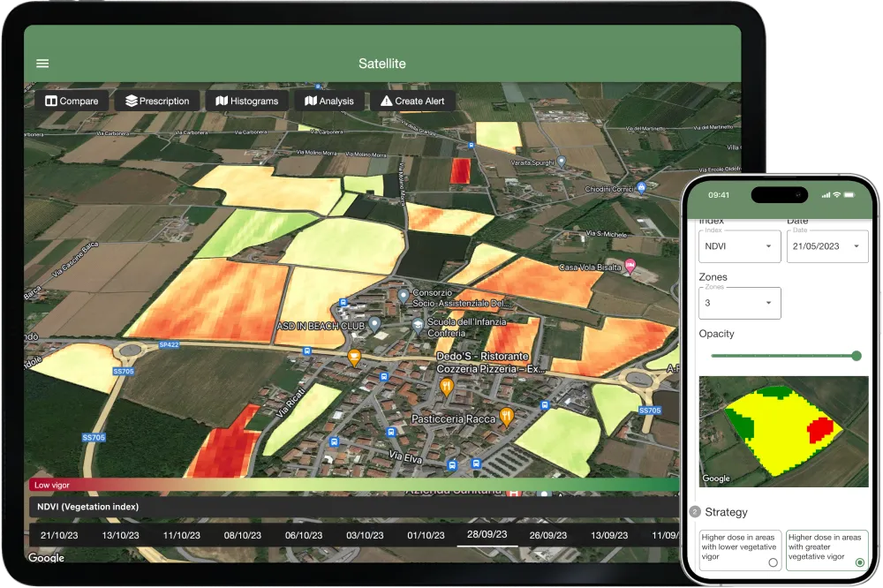Click the Consorzio Socio-Assistenziale map pin
883x588 pixels.
coord(404,295)
